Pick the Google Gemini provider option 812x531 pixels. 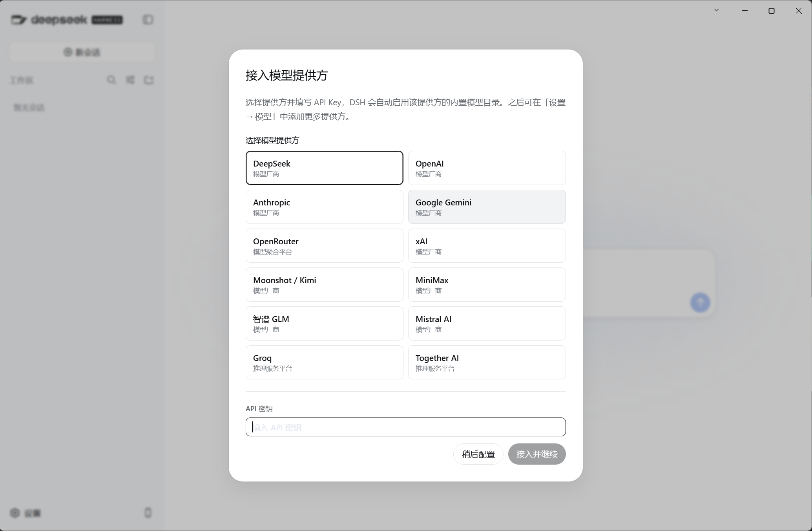(487, 207)
